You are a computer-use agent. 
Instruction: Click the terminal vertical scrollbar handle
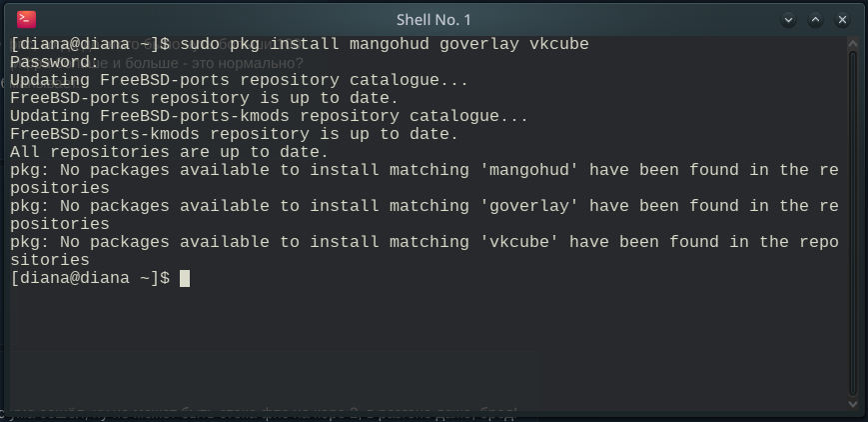[x=853, y=223]
